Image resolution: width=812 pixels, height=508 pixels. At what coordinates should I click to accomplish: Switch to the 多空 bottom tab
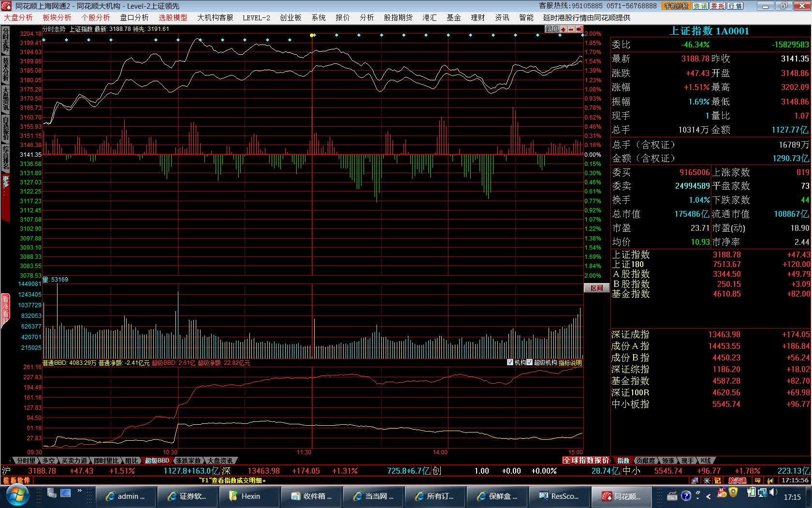pyautogui.click(x=49, y=461)
